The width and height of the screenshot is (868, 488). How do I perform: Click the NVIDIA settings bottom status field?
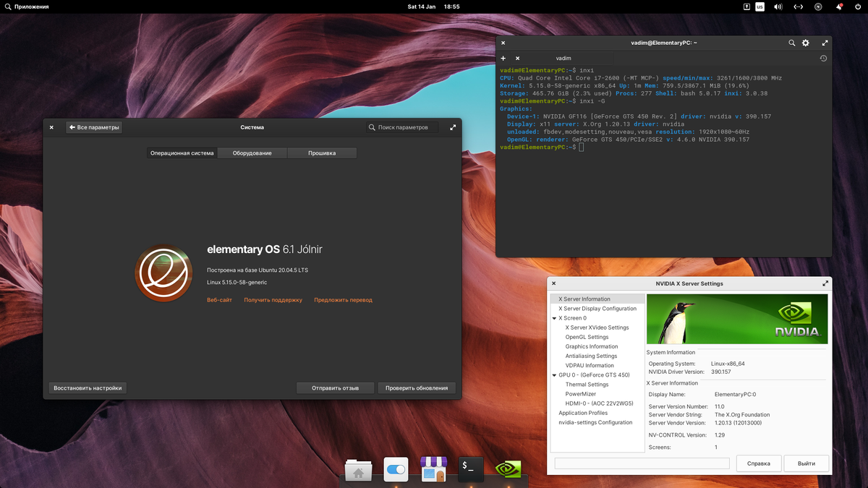point(642,463)
